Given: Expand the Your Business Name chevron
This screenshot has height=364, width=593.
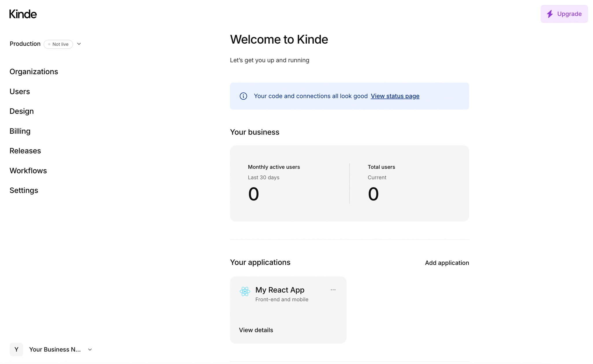Looking at the screenshot, I should pos(90,350).
